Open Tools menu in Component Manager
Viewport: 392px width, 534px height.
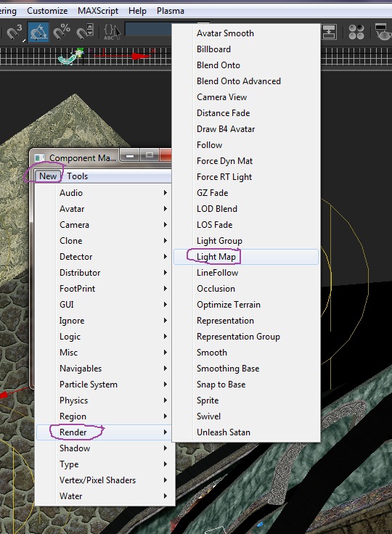click(x=78, y=176)
